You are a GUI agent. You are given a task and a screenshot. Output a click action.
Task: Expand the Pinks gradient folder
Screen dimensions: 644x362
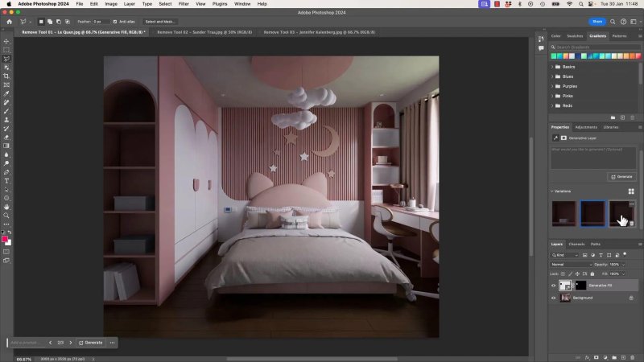[x=552, y=96]
